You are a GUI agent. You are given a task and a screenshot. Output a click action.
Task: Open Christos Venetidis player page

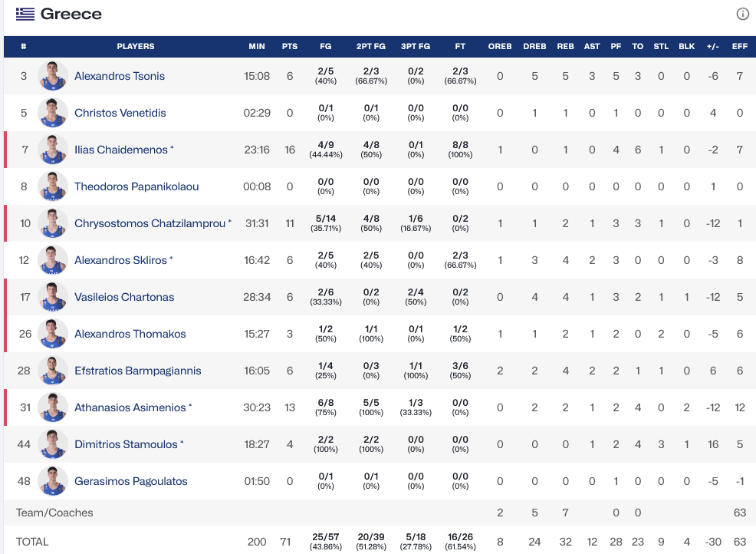[120, 113]
